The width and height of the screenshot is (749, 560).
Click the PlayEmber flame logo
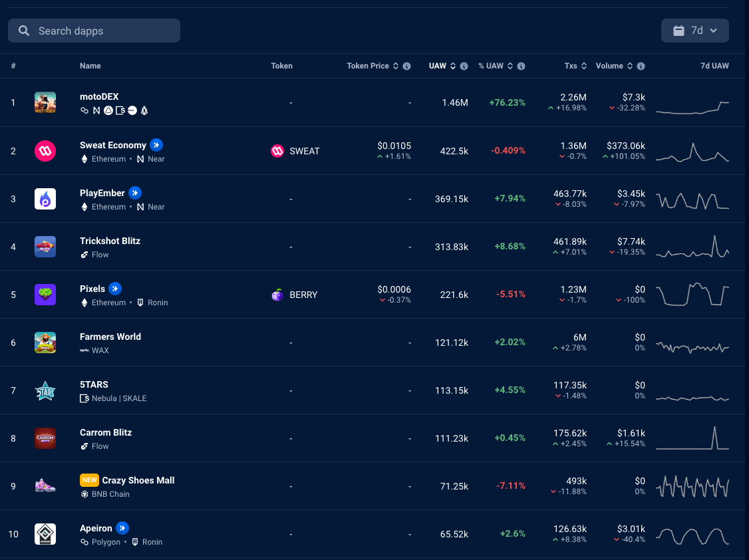45,199
